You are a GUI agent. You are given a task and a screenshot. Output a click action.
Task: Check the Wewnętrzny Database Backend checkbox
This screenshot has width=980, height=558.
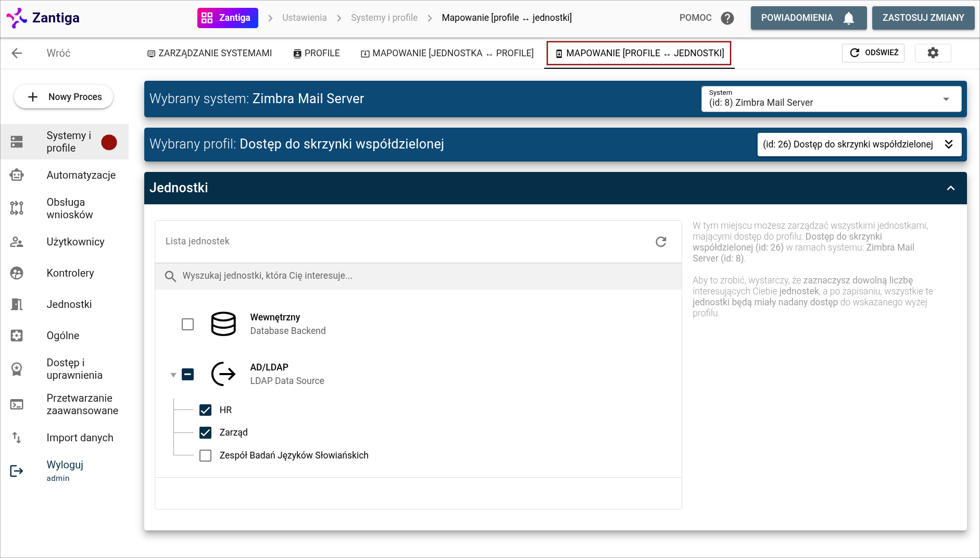(x=187, y=324)
